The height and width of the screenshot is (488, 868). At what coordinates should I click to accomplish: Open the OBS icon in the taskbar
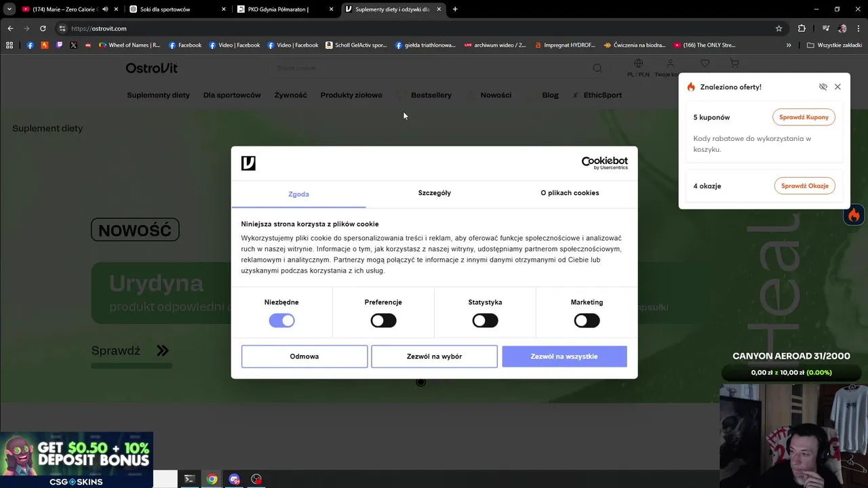tap(256, 479)
